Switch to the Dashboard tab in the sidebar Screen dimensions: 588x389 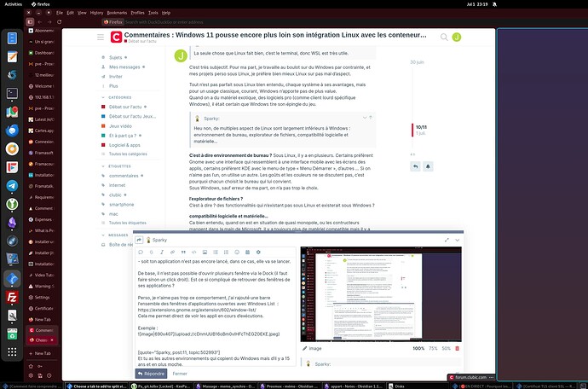pyautogui.click(x=42, y=53)
